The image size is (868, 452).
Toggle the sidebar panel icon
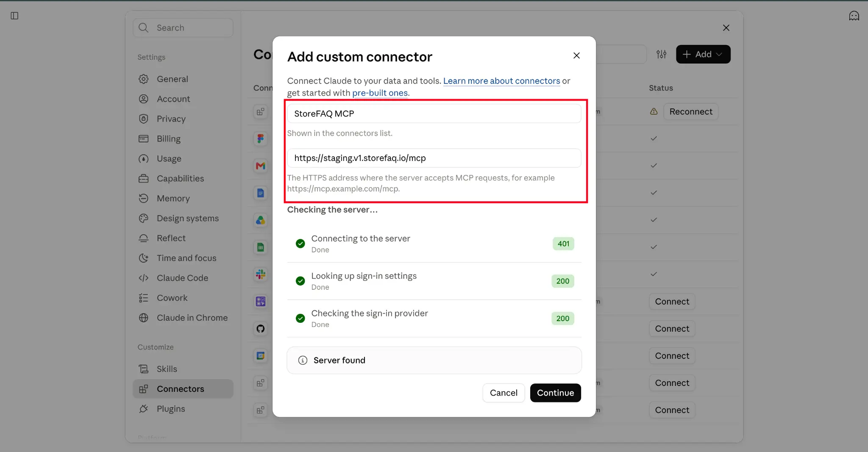pyautogui.click(x=14, y=16)
